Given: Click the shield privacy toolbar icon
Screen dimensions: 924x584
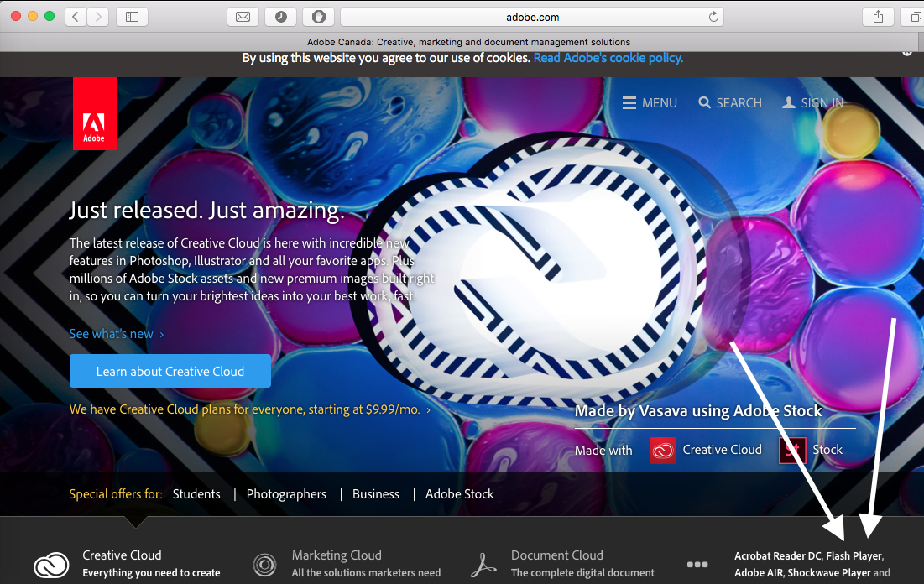Looking at the screenshot, I should click(318, 17).
